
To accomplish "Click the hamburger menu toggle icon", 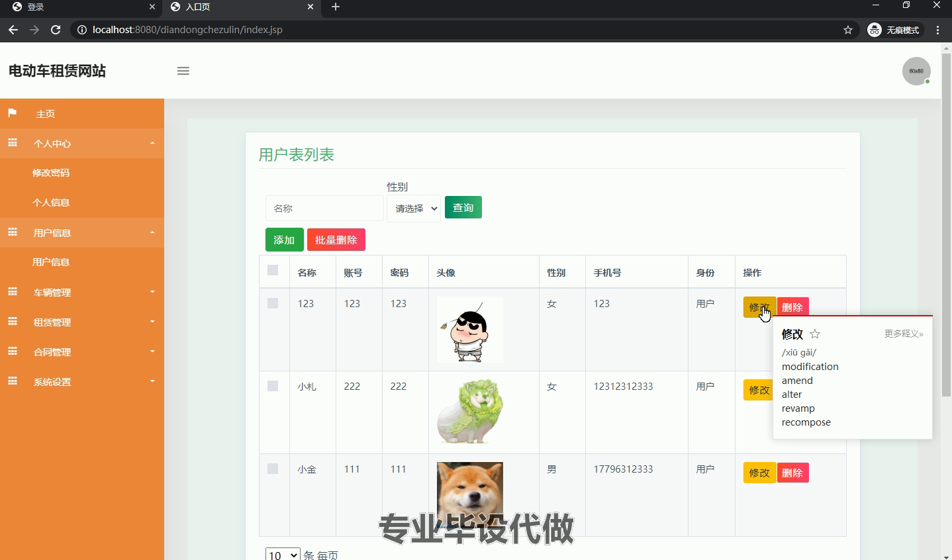I will 183,71.
